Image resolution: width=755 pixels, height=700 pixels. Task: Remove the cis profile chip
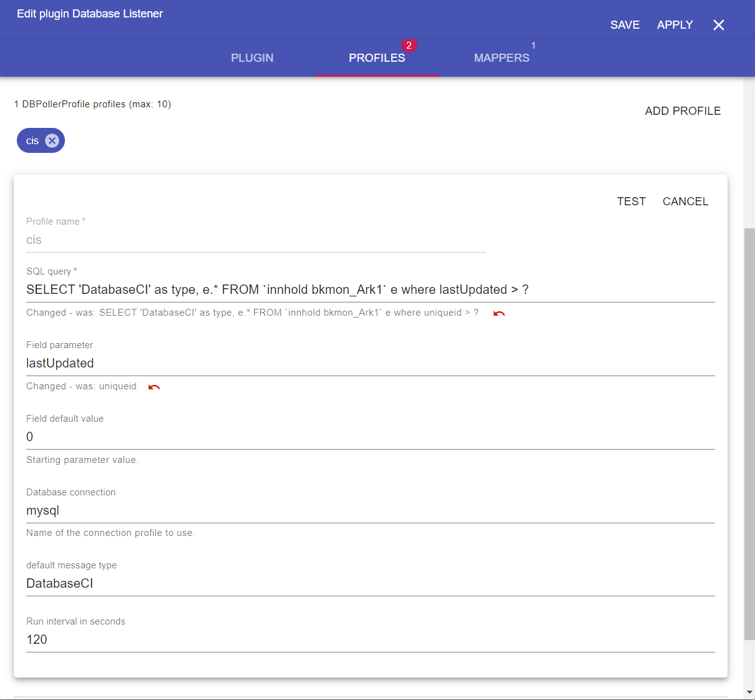tap(52, 141)
